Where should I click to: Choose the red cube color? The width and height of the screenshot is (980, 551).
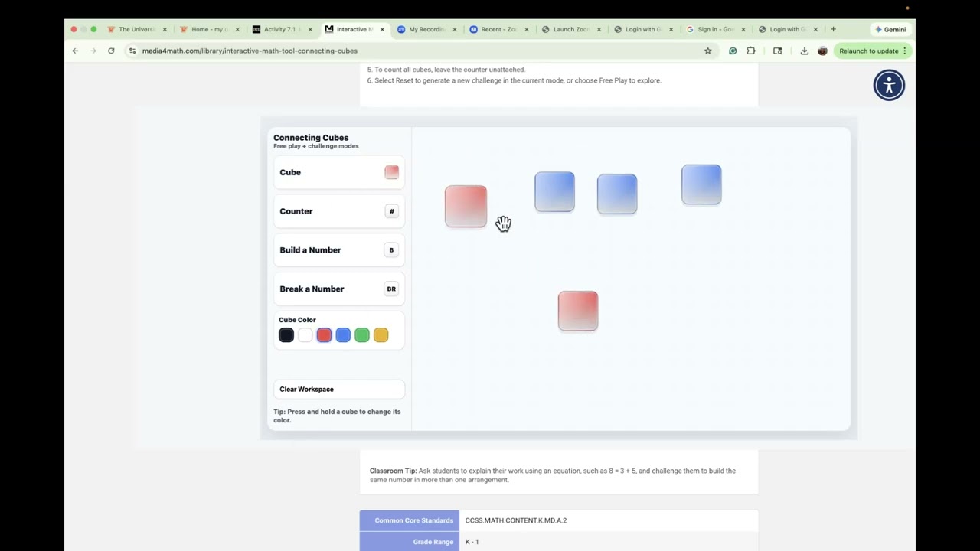click(x=324, y=335)
